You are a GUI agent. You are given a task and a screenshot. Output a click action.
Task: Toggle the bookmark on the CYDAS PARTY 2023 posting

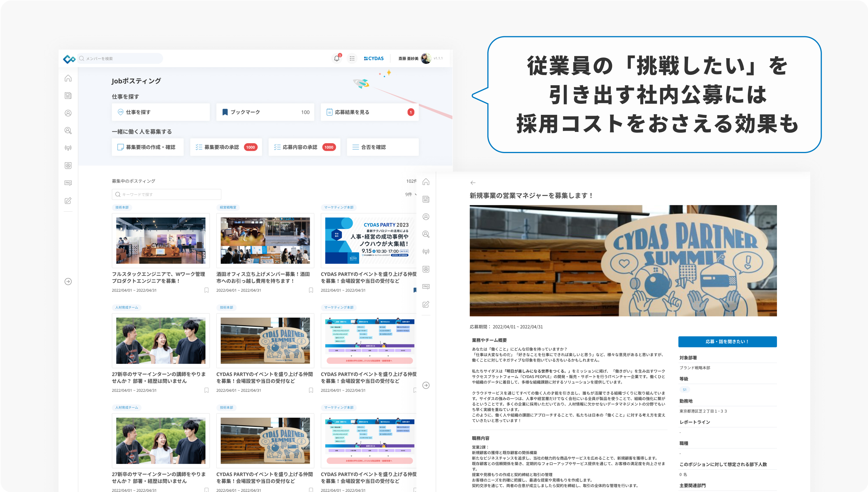click(x=415, y=290)
